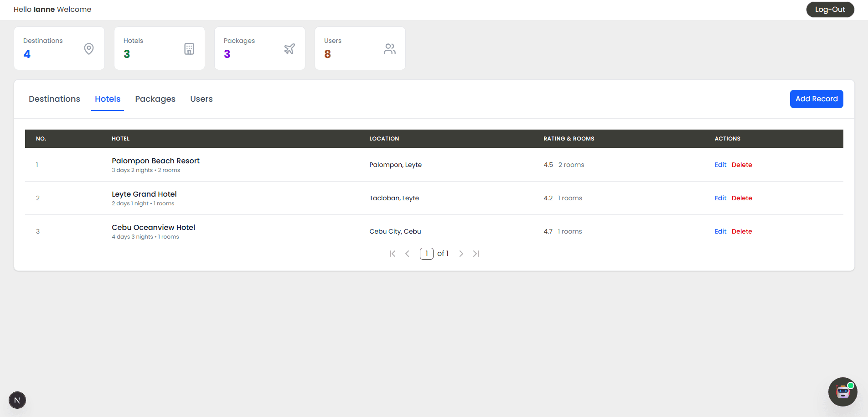This screenshot has width=868, height=417.
Task: Click the Packages airplane icon
Action: [289, 49]
